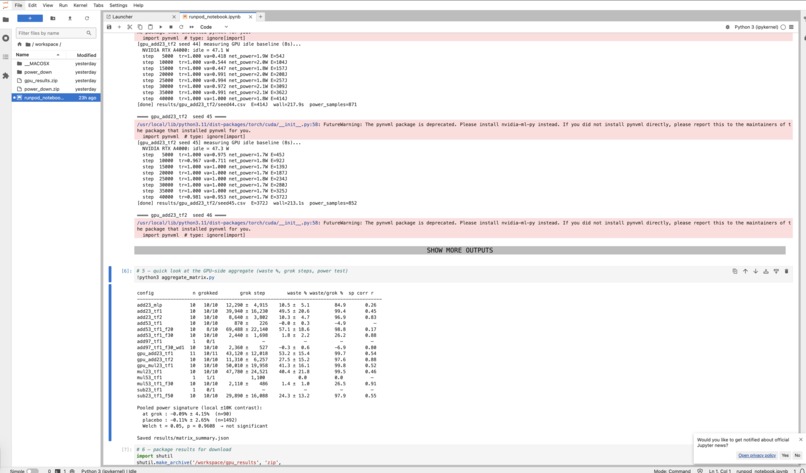This screenshot has width=806, height=473.
Task: Toggle the Simple mode switch in status bar
Action: click(32, 470)
